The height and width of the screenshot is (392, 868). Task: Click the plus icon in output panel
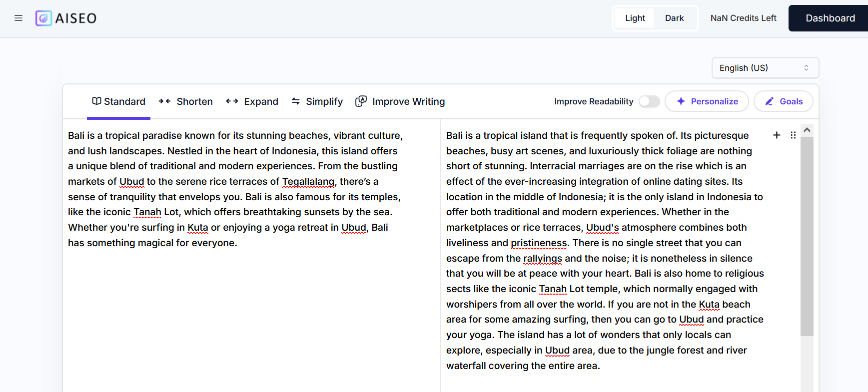tap(777, 135)
